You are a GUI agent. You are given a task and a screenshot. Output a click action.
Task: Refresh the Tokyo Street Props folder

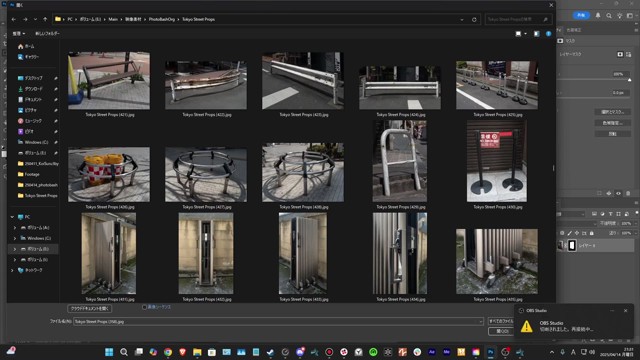(474, 19)
